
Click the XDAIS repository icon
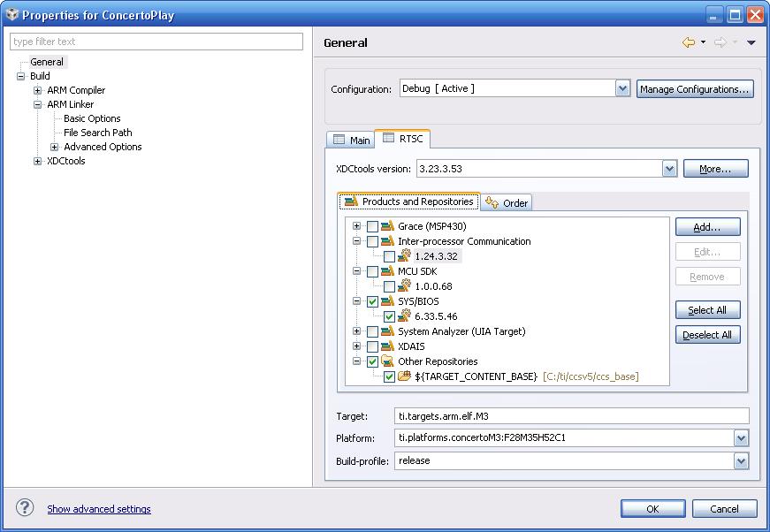click(x=386, y=346)
